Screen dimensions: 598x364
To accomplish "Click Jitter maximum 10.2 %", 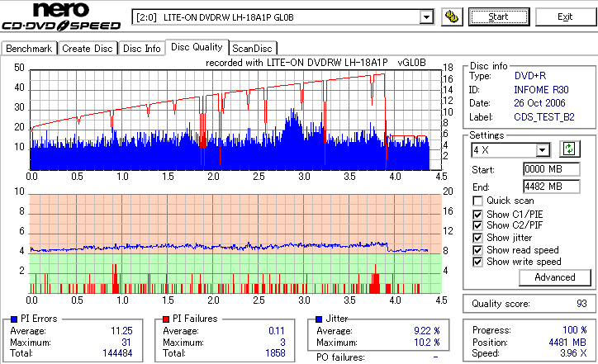I will click(427, 343).
